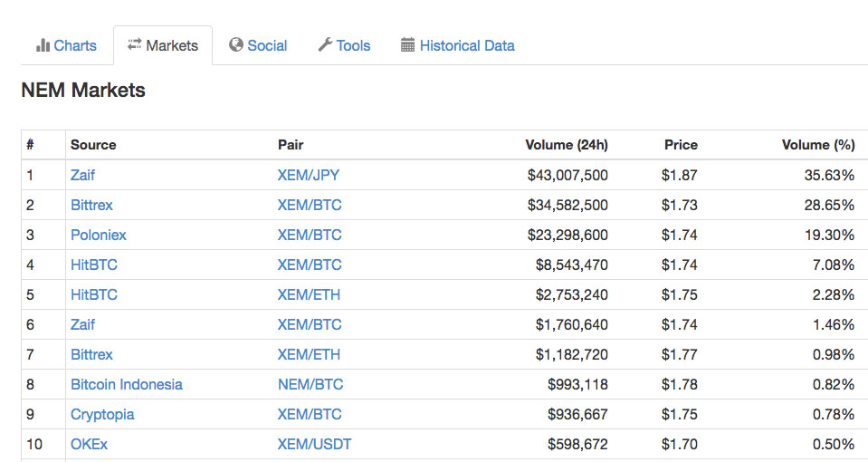This screenshot has width=868, height=462.
Task: Open XEM/BTC pair for Cryptopia
Action: pos(310,414)
